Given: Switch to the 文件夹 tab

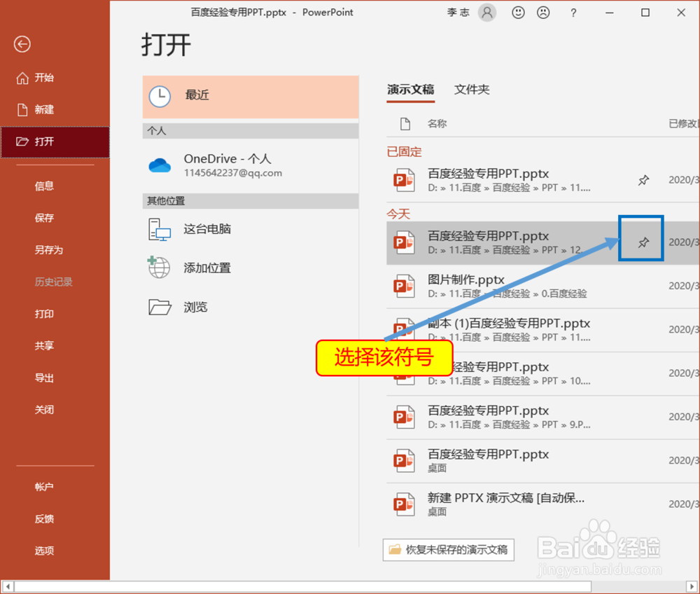Looking at the screenshot, I should tap(471, 90).
